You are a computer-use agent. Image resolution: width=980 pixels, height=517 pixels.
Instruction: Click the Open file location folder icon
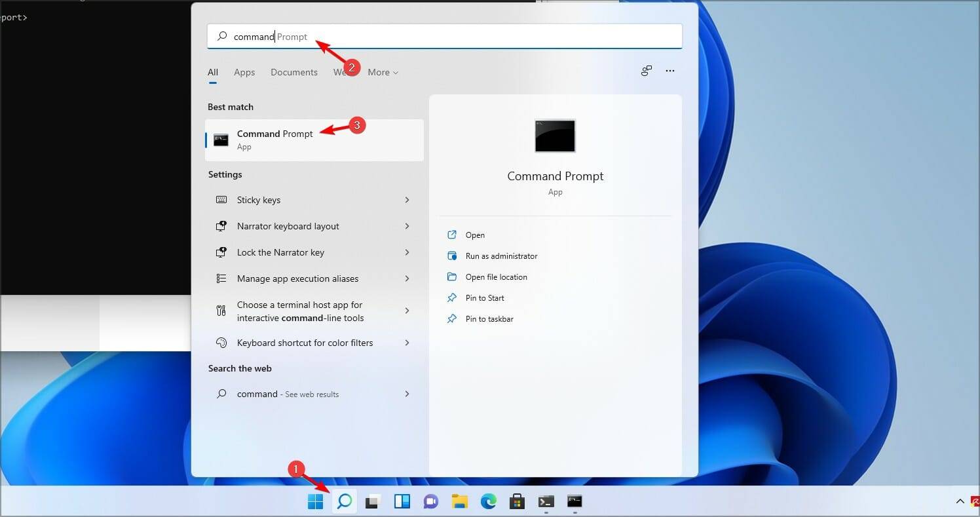point(452,277)
